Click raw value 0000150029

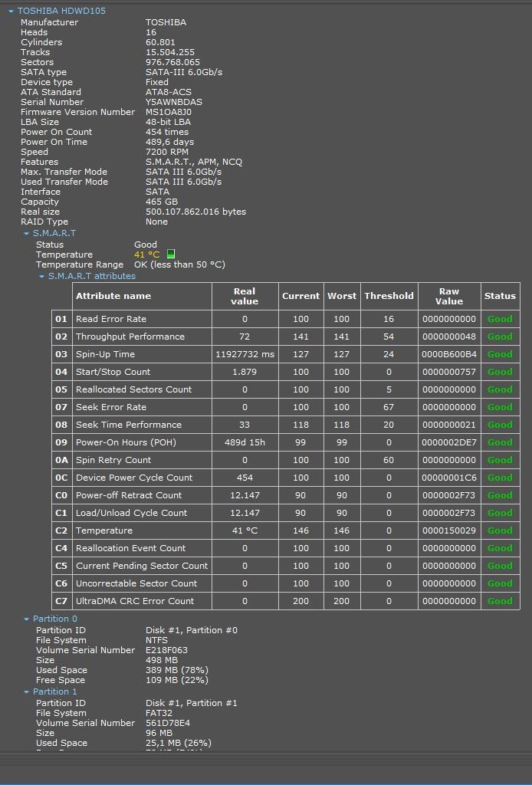(449, 530)
